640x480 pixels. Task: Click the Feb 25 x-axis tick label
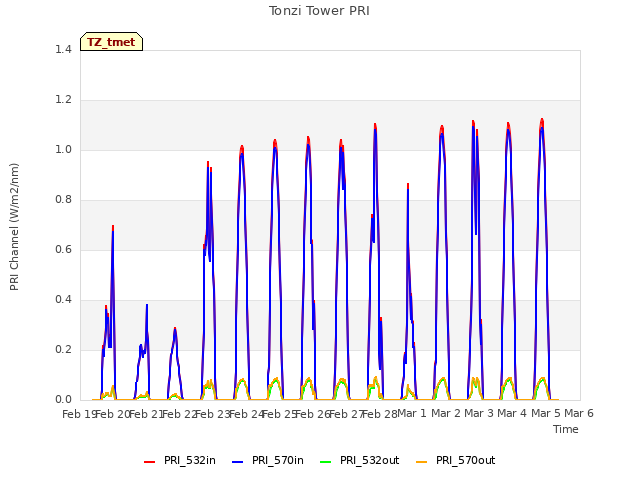point(279,414)
